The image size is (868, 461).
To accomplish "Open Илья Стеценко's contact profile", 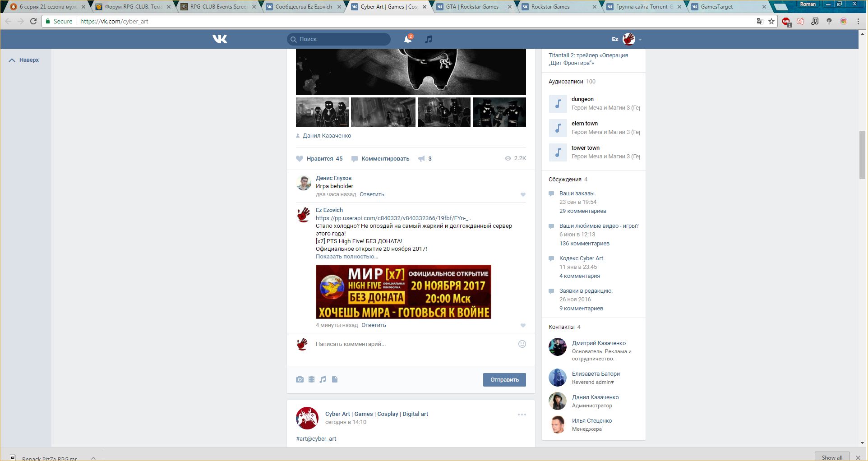I will click(x=592, y=421).
